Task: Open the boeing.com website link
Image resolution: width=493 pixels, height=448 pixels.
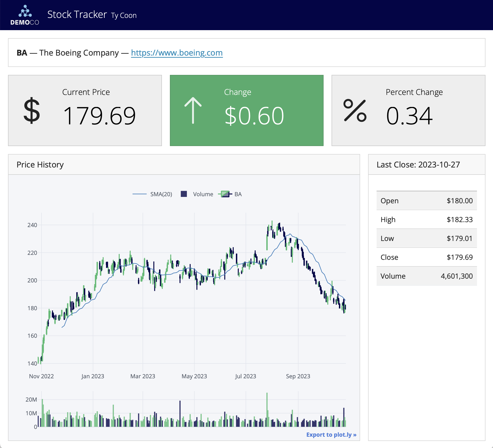Action: (177, 53)
